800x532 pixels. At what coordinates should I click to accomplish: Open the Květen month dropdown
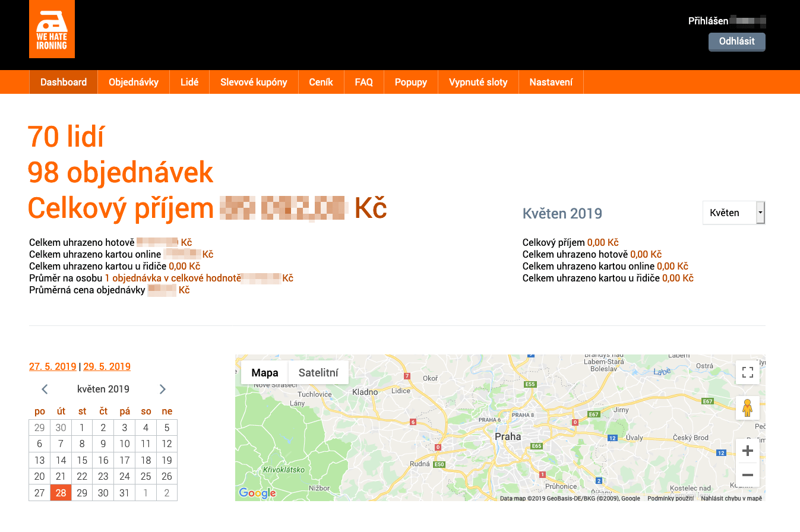[x=733, y=213]
